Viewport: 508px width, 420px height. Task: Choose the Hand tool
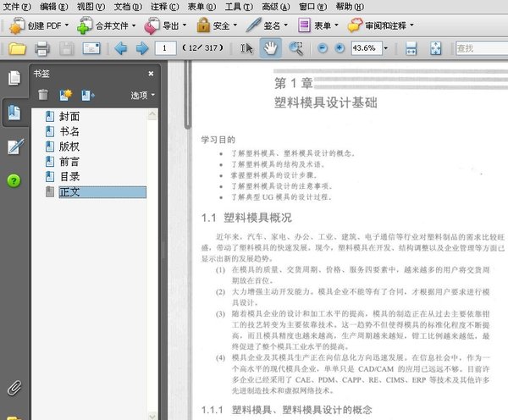point(270,48)
